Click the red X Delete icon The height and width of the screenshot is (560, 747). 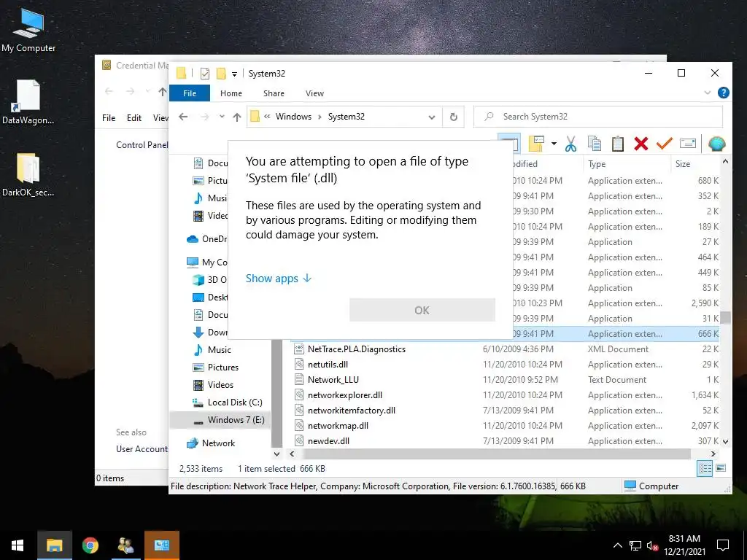pyautogui.click(x=640, y=144)
